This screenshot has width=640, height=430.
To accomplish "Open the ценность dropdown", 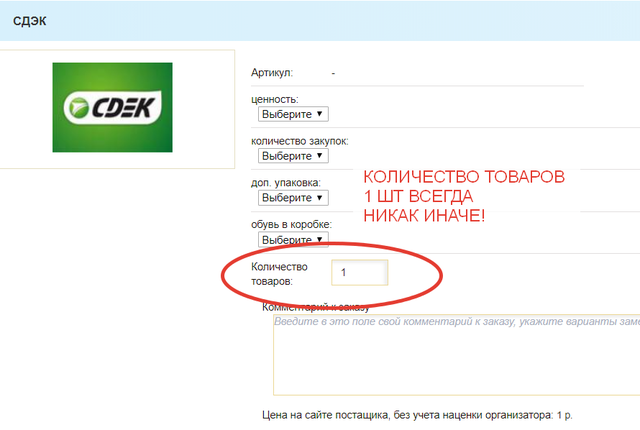I will click(x=292, y=114).
